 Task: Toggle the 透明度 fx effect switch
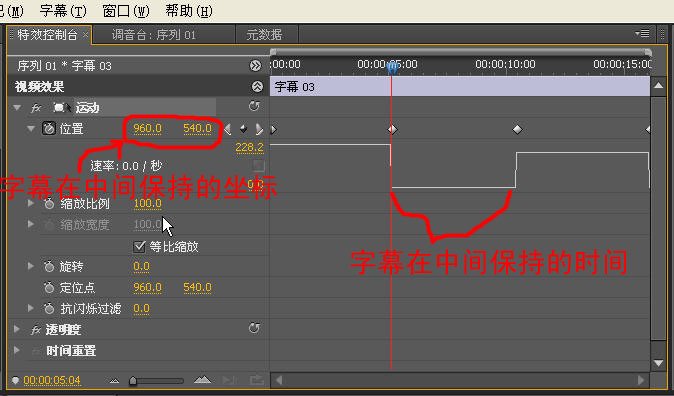36,330
